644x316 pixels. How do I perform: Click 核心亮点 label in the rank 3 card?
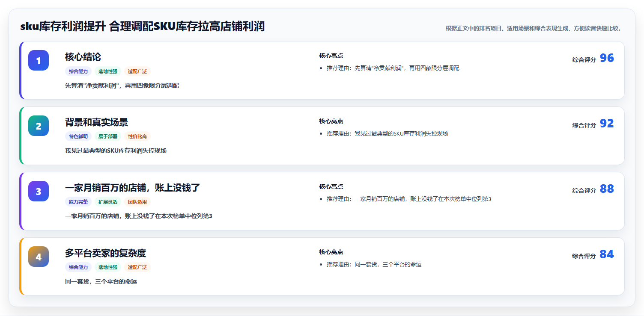click(331, 186)
